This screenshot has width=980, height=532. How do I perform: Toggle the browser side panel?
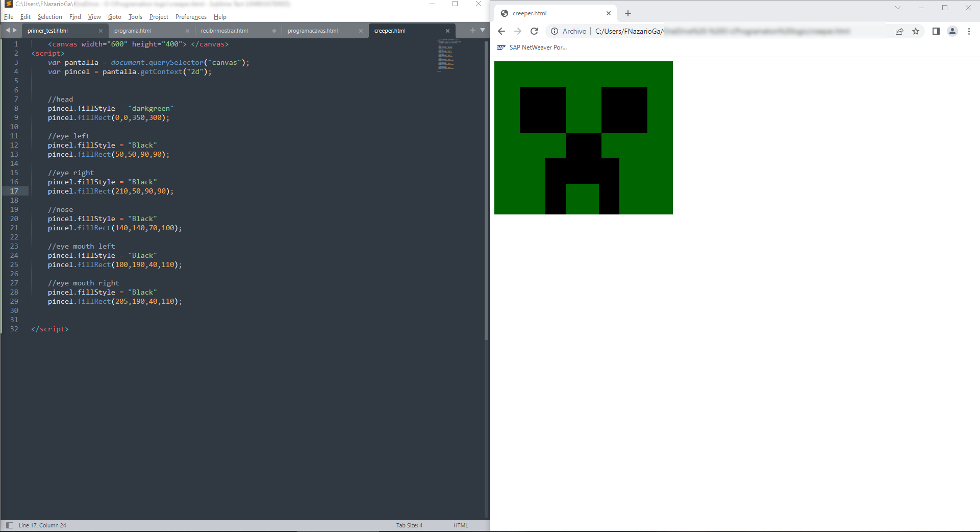(936, 31)
